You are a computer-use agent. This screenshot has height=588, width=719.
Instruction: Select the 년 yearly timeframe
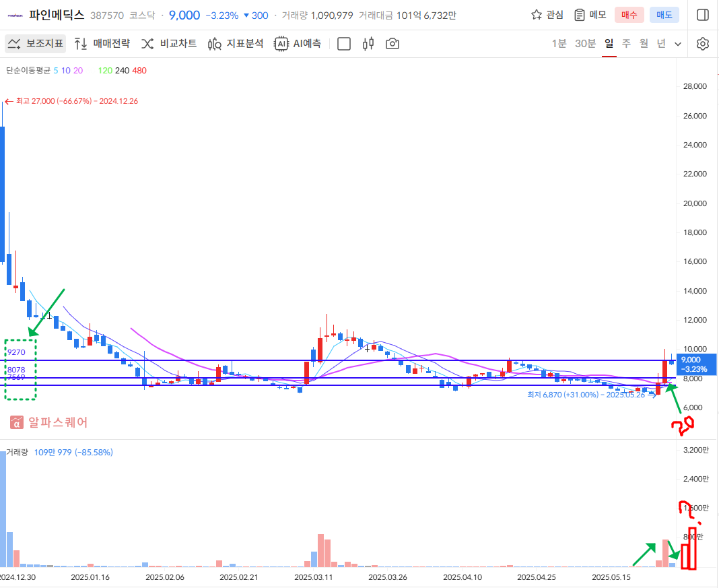tap(661, 44)
